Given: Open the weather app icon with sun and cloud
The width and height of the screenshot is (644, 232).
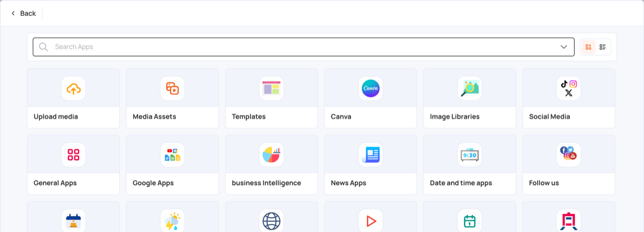Looking at the screenshot, I should click(172, 221).
